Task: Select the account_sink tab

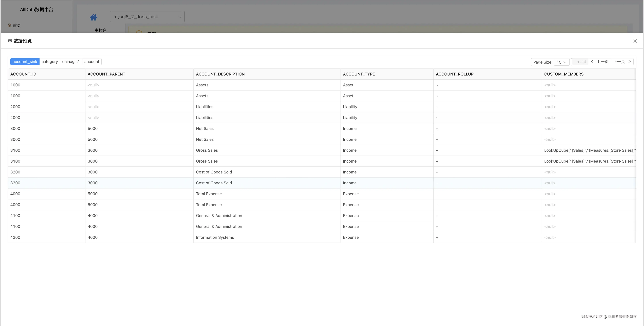Action: 25,62
